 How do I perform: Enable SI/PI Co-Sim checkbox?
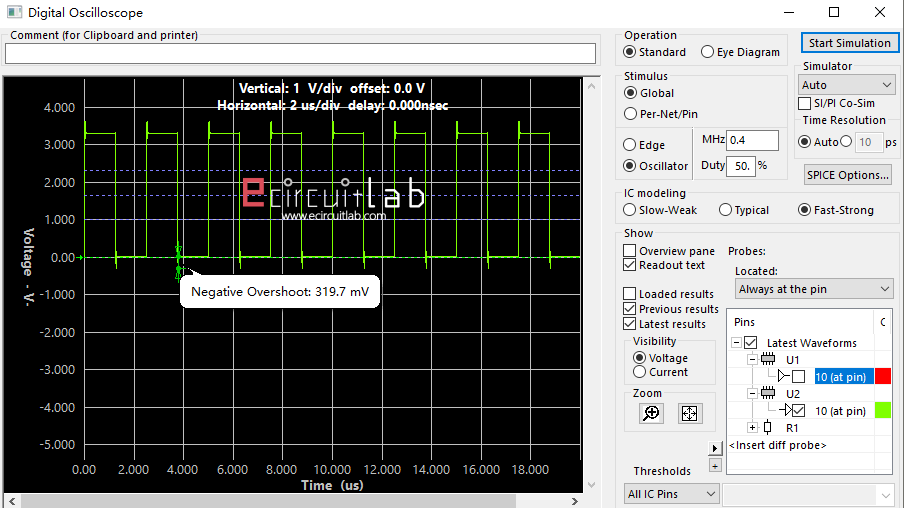click(x=804, y=103)
